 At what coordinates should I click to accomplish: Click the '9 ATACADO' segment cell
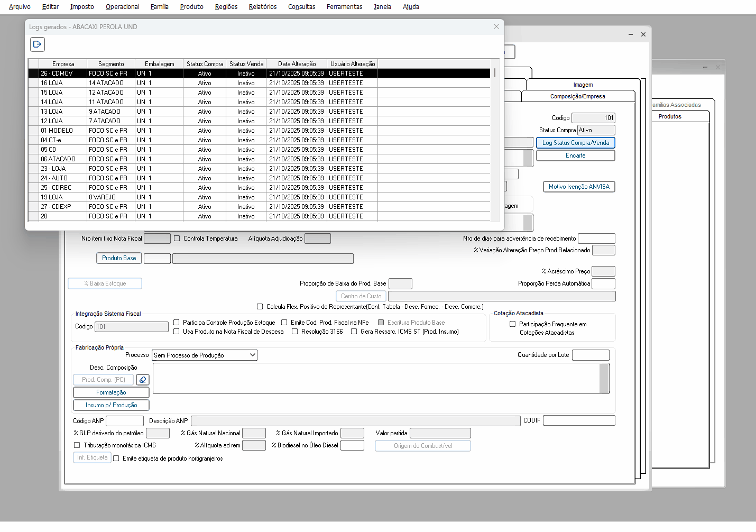coord(111,112)
